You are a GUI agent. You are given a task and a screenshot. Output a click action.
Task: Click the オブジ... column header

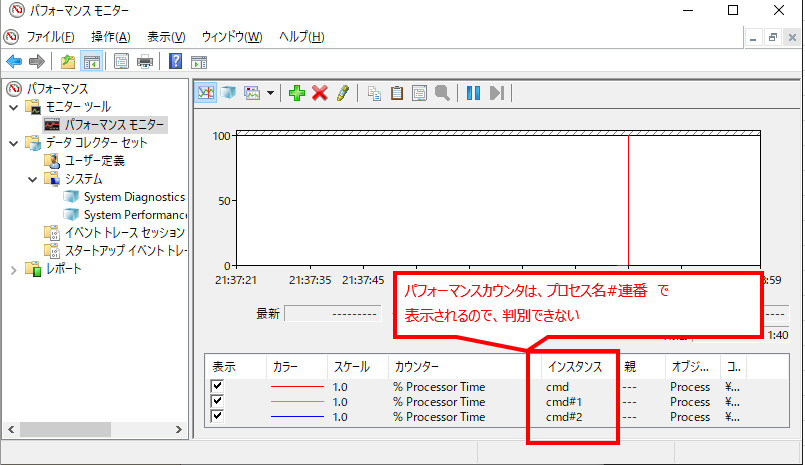click(x=693, y=366)
